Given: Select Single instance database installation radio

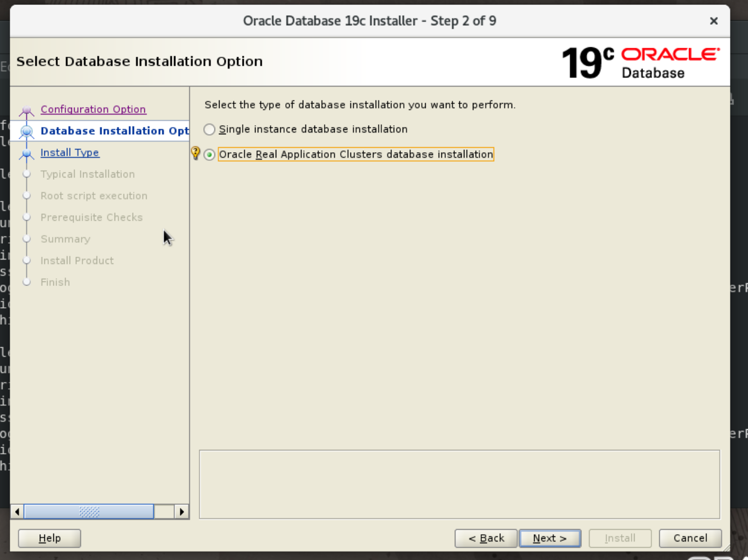Looking at the screenshot, I should pos(209,130).
